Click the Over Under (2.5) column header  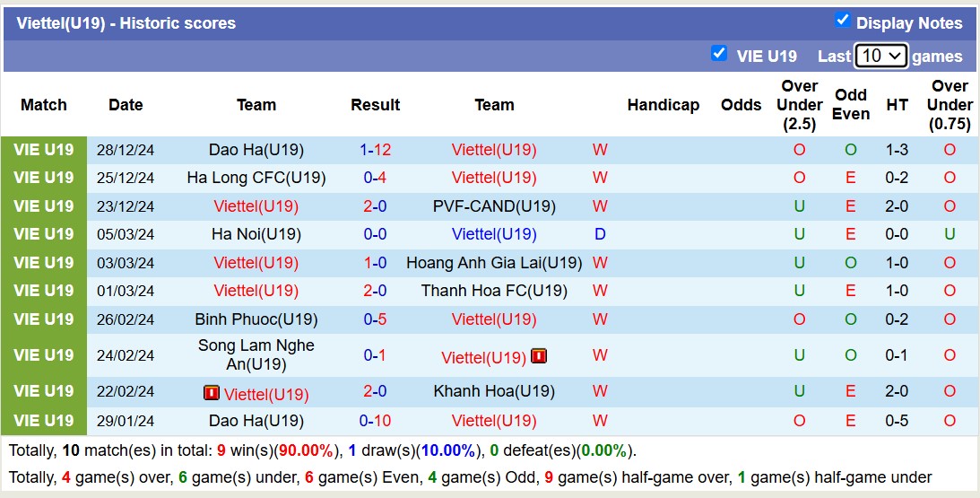point(799,105)
